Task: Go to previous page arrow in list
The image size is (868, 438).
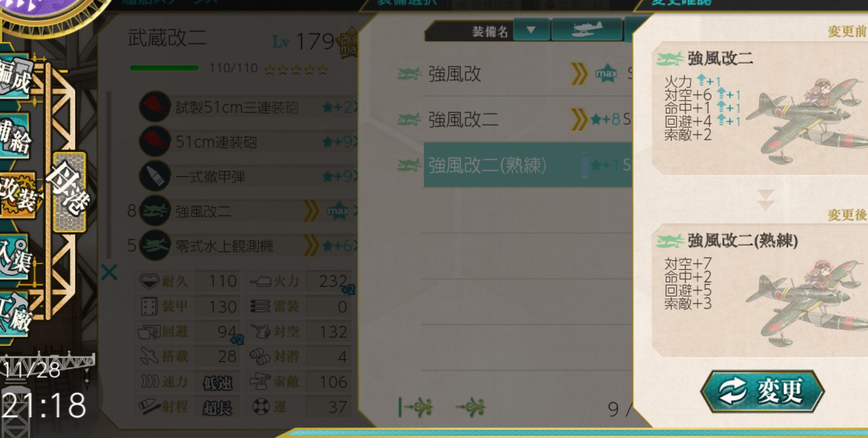Action: pyautogui.click(x=471, y=408)
